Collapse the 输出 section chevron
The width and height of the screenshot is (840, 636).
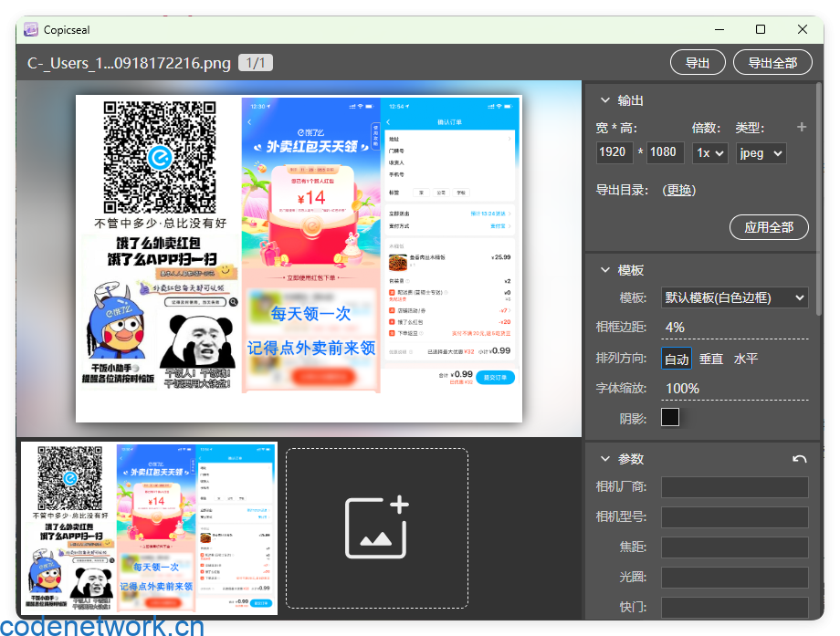click(x=605, y=100)
